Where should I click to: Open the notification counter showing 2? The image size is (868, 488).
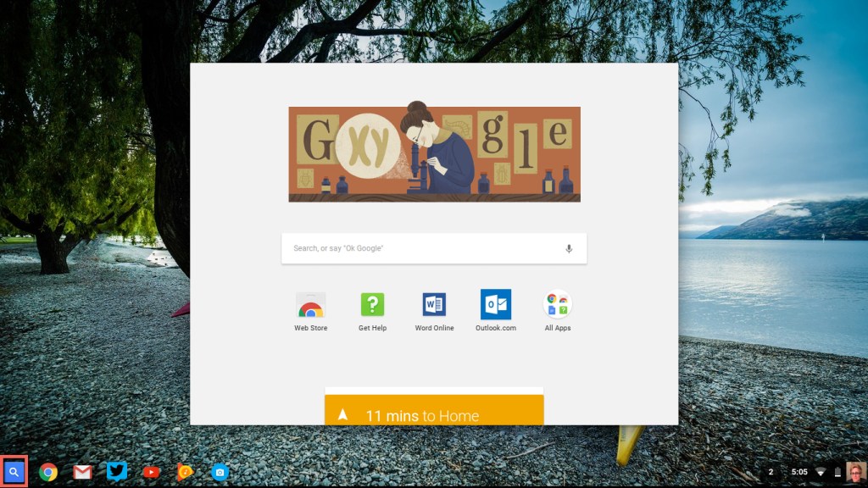pos(770,472)
